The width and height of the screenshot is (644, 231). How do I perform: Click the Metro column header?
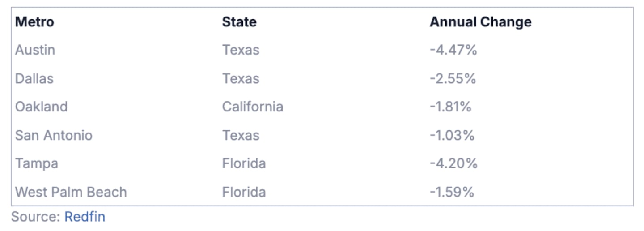(34, 22)
